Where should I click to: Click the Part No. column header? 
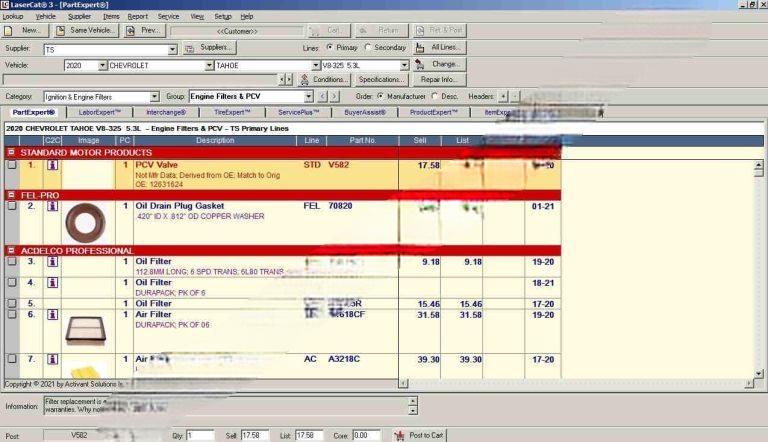point(362,141)
